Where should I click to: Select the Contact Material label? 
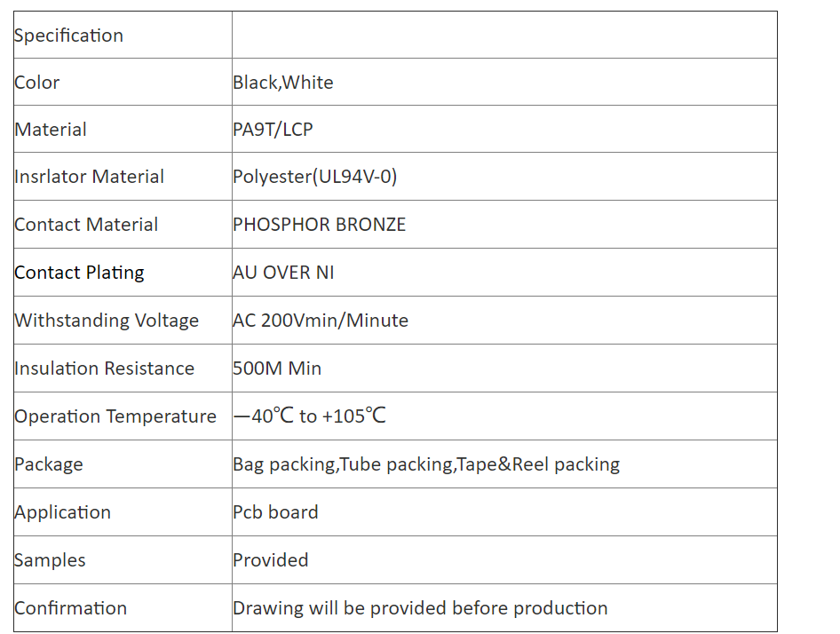pyautogui.click(x=86, y=225)
